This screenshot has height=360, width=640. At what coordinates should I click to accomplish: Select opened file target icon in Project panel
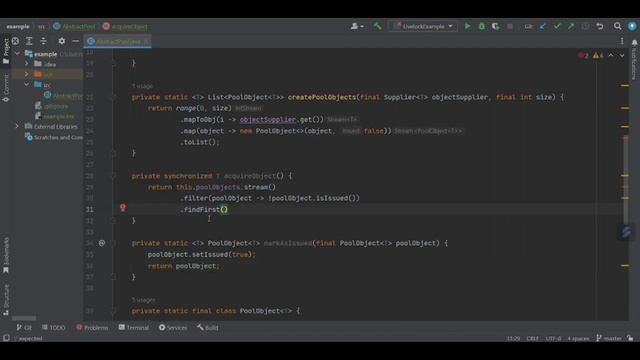[x=15, y=41]
